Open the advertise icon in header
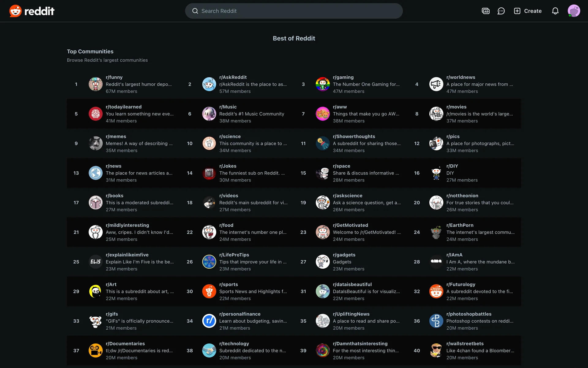 (x=485, y=11)
